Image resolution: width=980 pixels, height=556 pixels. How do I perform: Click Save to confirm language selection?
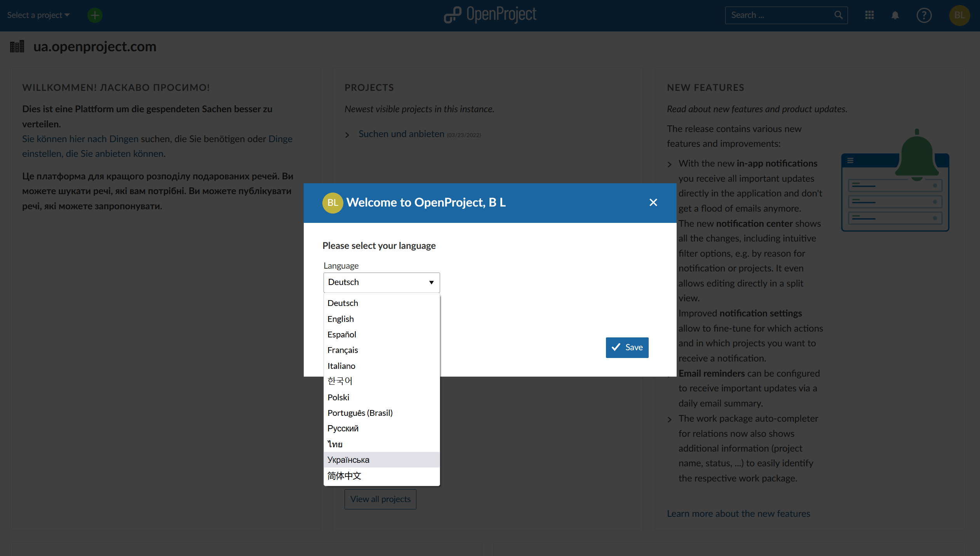627,347
